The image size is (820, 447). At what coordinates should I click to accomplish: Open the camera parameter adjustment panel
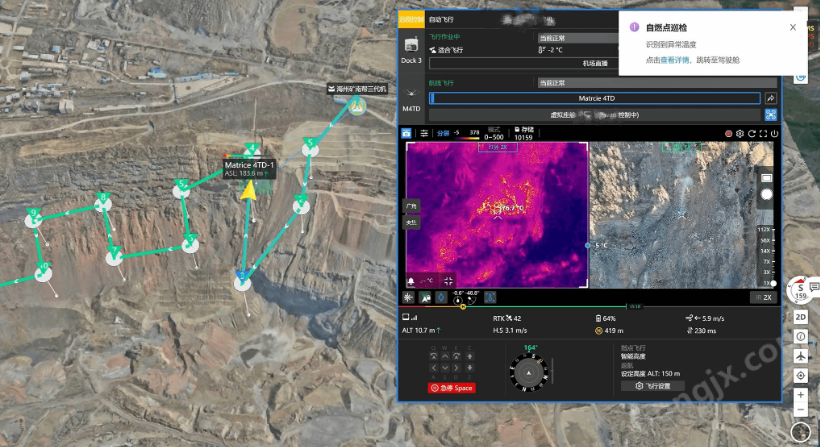pos(424,132)
